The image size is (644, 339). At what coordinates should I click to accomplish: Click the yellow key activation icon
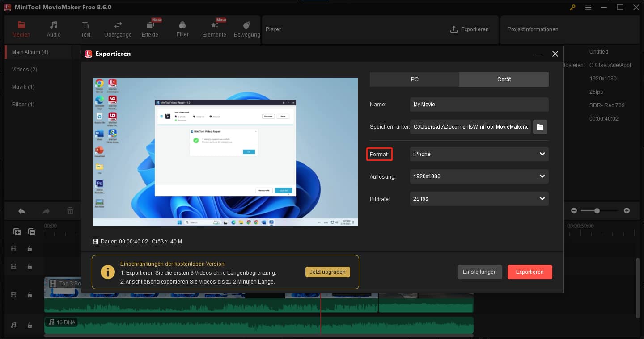[572, 7]
